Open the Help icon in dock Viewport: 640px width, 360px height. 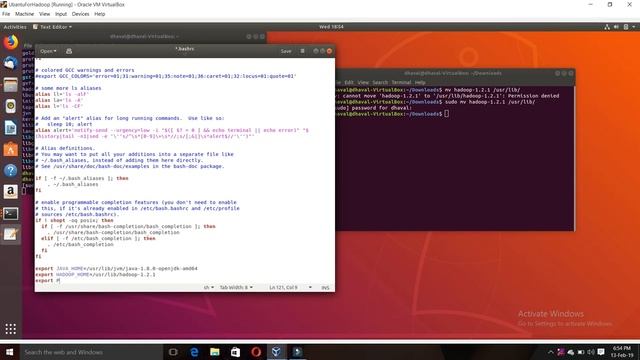pyautogui.click(x=11, y=170)
